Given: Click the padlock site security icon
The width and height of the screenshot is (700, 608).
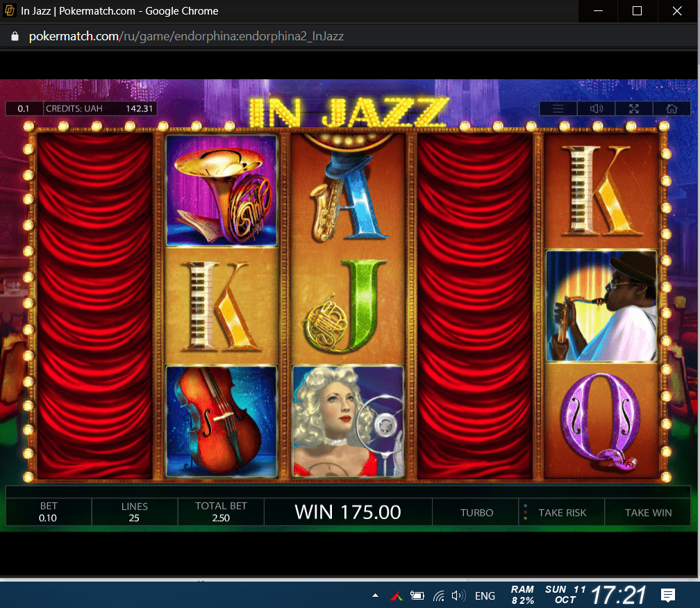Looking at the screenshot, I should tap(15, 36).
